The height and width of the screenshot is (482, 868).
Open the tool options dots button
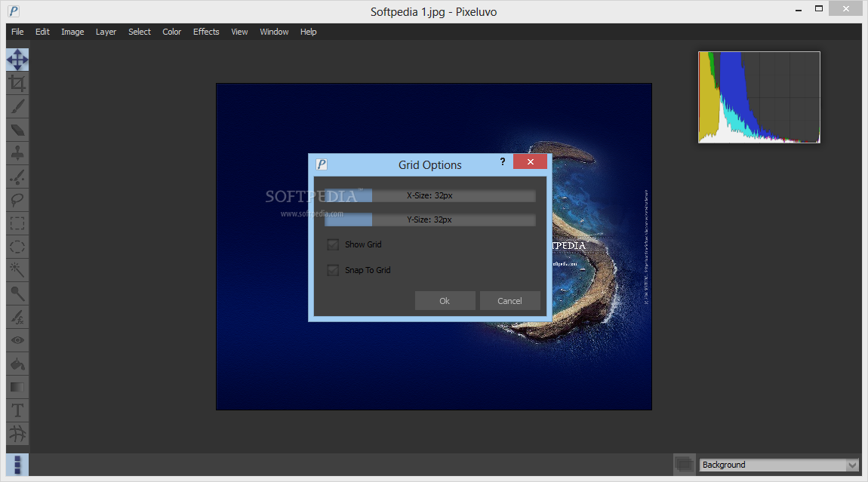17,465
